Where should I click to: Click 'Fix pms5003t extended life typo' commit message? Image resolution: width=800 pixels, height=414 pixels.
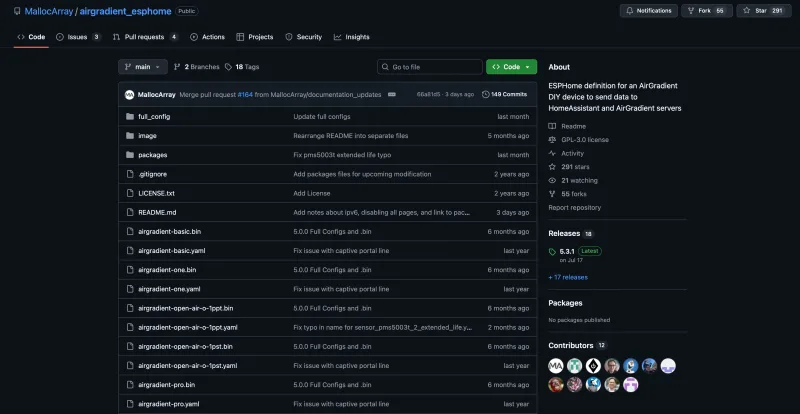[x=342, y=155]
